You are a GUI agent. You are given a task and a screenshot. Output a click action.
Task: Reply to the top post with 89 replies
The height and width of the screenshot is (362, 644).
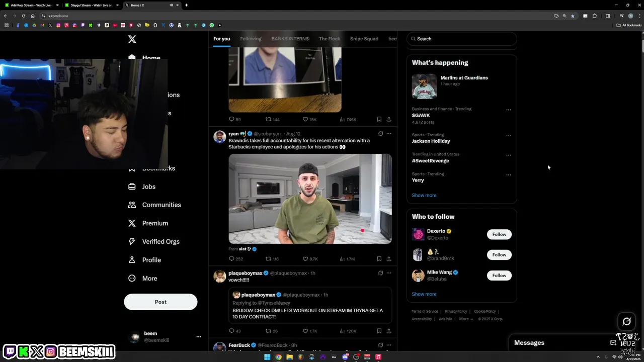(x=235, y=119)
